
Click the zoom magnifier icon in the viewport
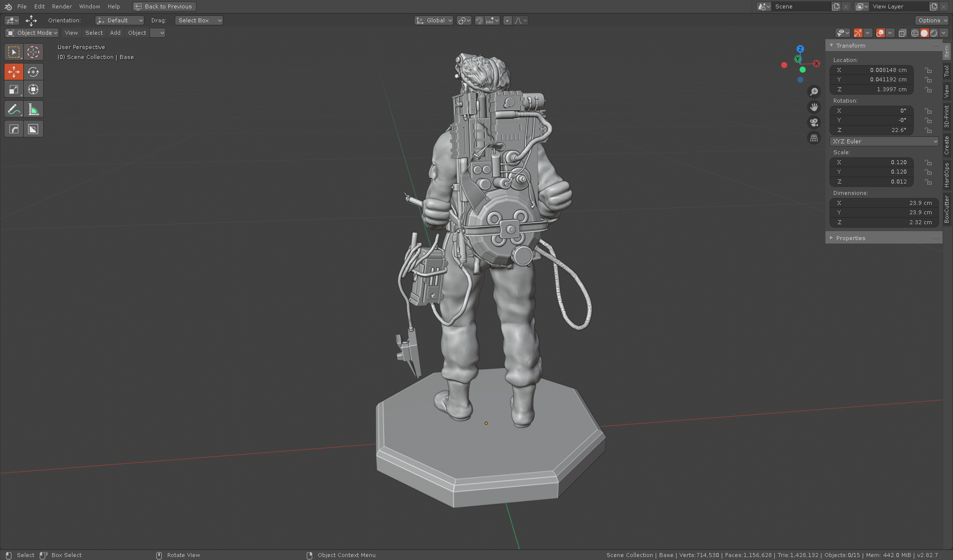click(x=814, y=91)
